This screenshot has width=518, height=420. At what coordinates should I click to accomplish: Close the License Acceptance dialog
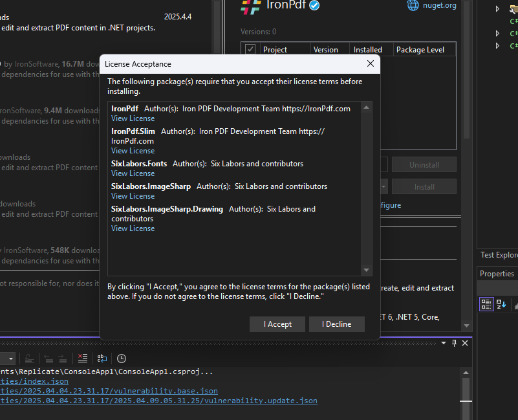click(x=371, y=63)
